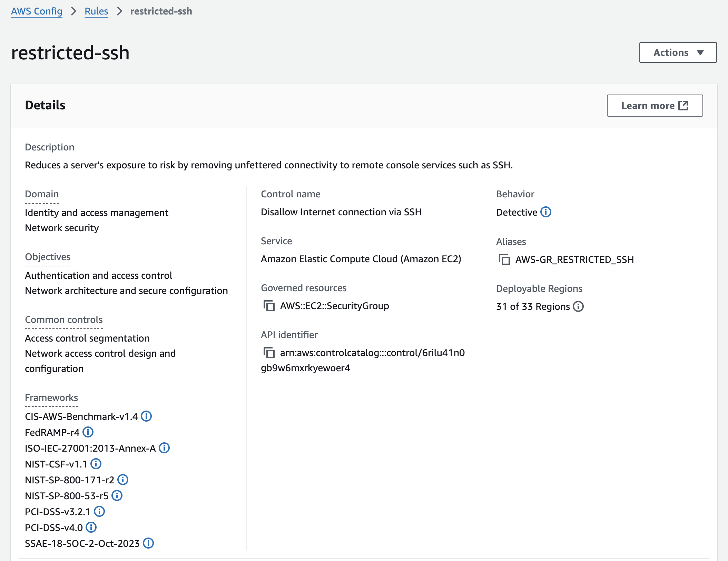
Task: Copy the AWS::EC2::SecurityGroup governed resource
Action: point(269,306)
